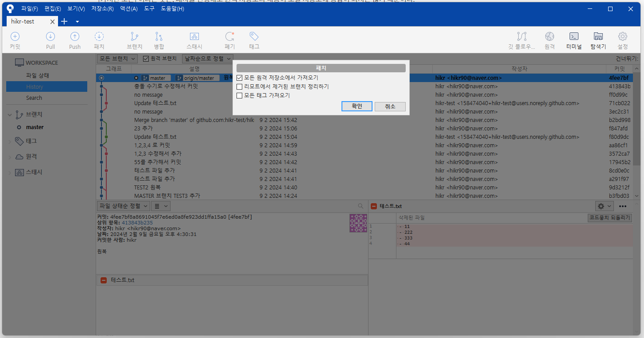Open the tab list dropdown arrow
Viewport: 644px width, 338px height.
click(78, 21)
